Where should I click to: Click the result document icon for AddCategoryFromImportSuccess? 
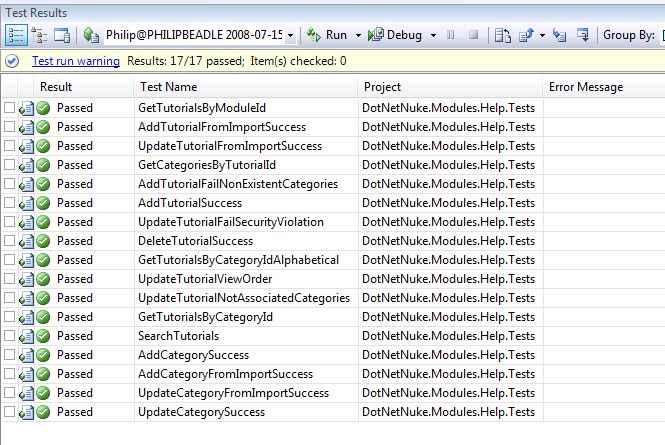(26, 374)
